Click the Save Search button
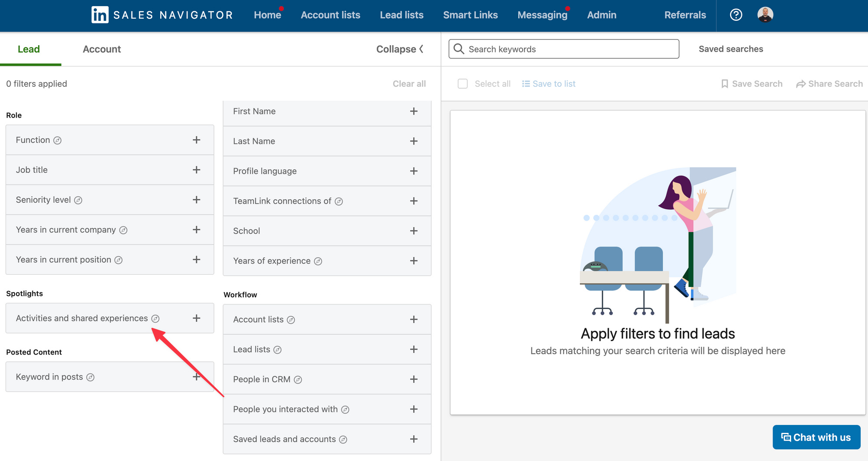This screenshot has height=461, width=868. tap(752, 84)
